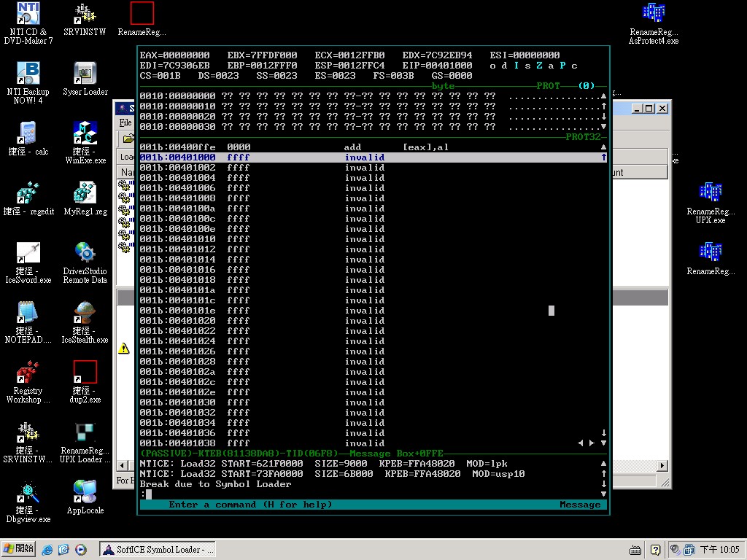
Task: Click the MOD=usp10 NTICE message line
Action: (x=332, y=474)
